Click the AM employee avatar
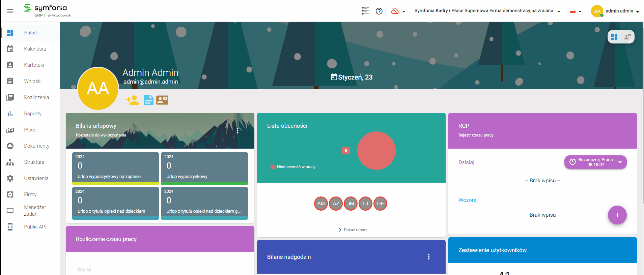The image size is (644, 275). click(321, 204)
